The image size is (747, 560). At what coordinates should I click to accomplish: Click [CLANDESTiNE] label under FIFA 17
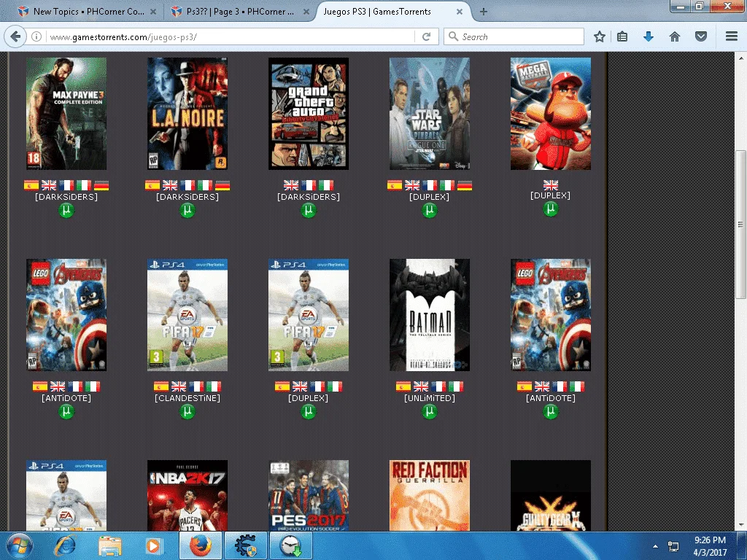point(187,398)
